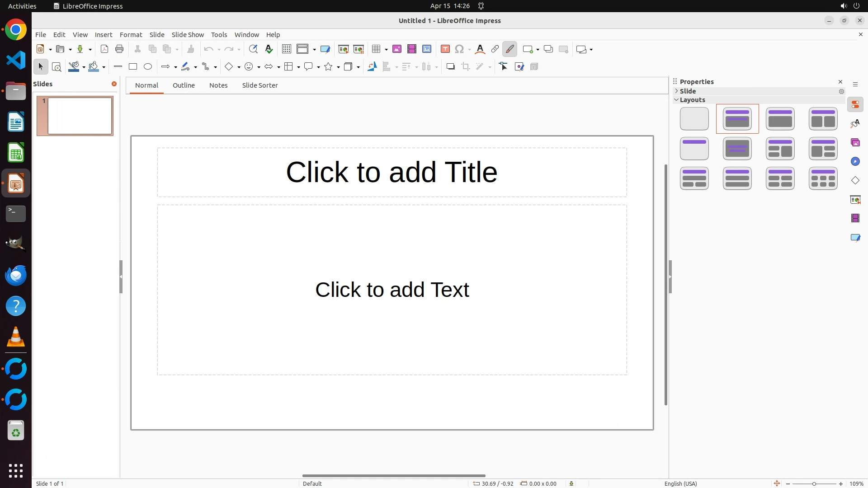The image size is (868, 488).
Task: Open the Slide Show menu
Action: (x=188, y=35)
